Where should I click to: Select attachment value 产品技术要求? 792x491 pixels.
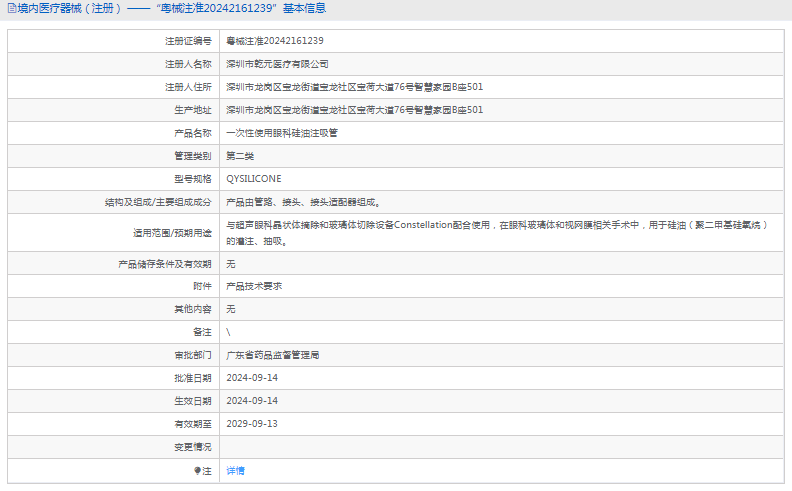point(254,286)
